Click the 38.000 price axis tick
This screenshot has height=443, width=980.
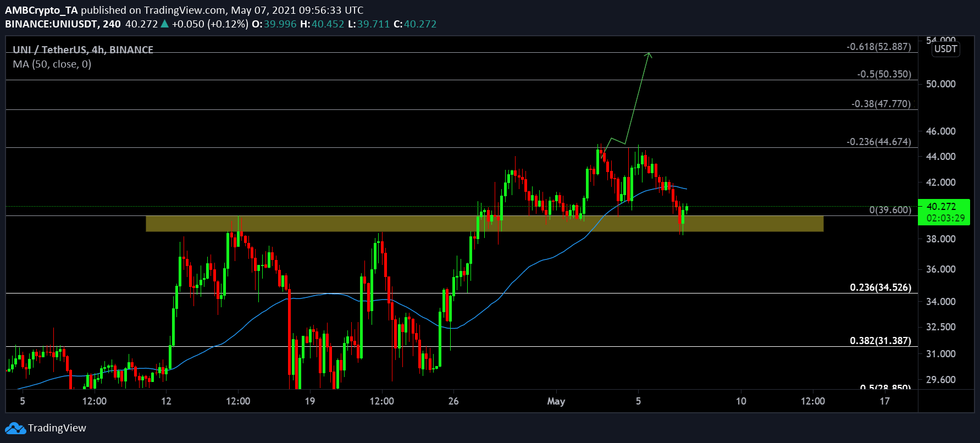[940, 239]
